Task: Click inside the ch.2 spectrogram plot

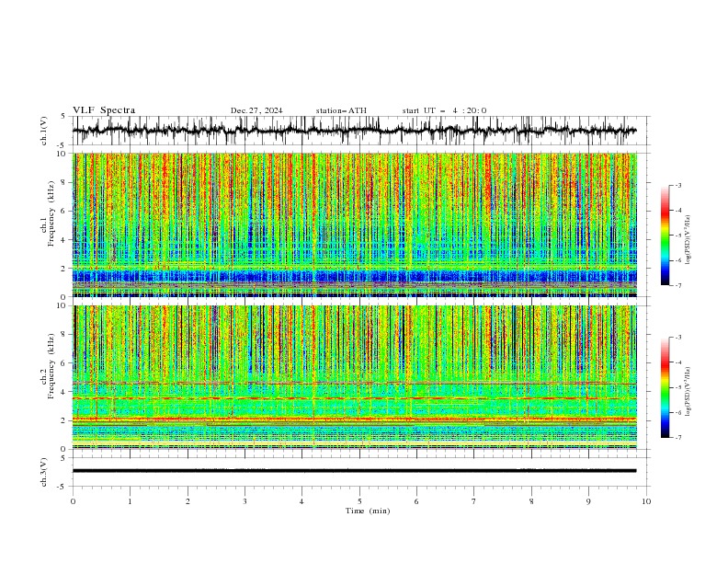Action: (354, 377)
